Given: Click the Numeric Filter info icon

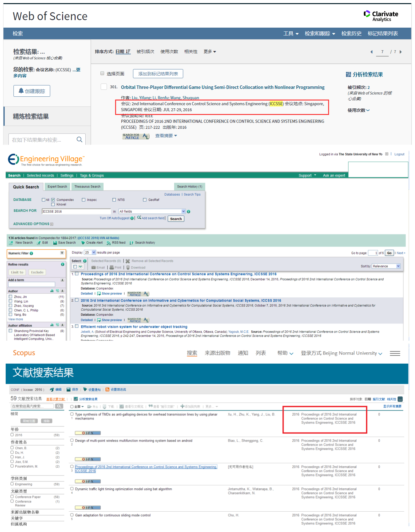Looking at the screenshot, I should click(31, 253).
